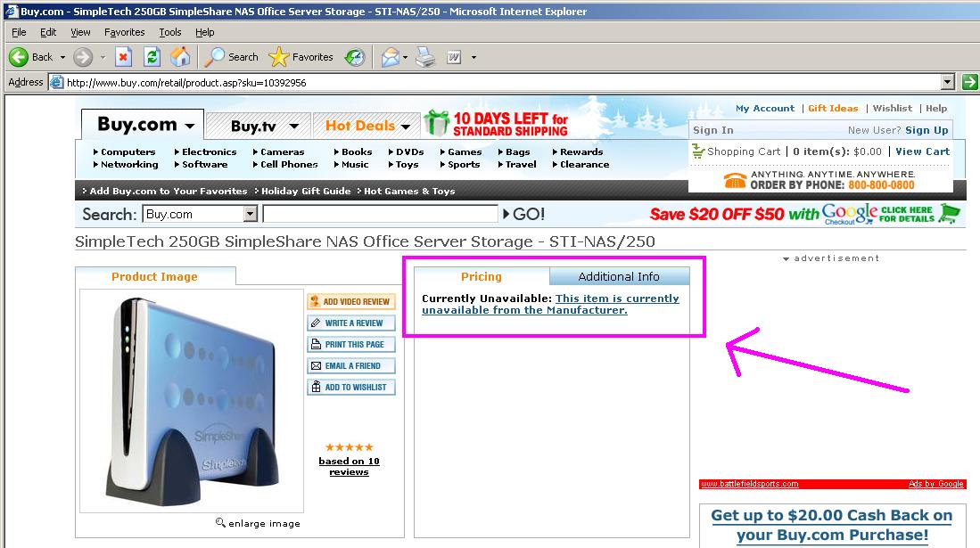Click the Google Checkout savings banner
Screen dimensions: 980x548
[x=805, y=214]
